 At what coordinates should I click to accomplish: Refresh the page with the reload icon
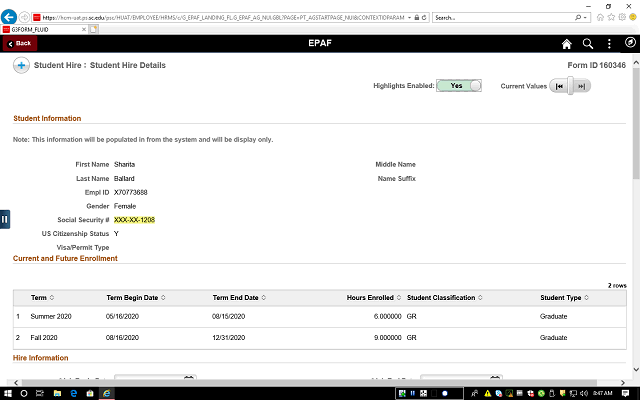coord(424,18)
